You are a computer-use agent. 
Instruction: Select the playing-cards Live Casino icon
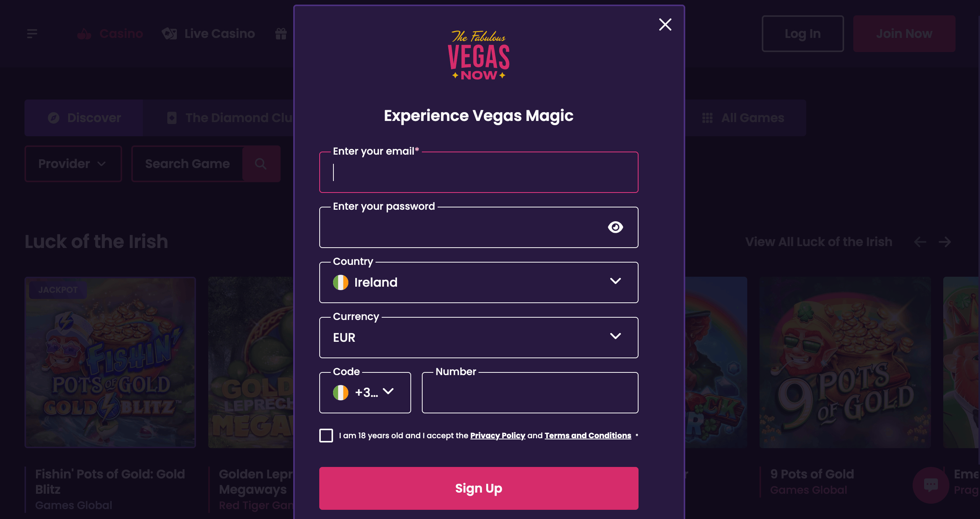(170, 34)
